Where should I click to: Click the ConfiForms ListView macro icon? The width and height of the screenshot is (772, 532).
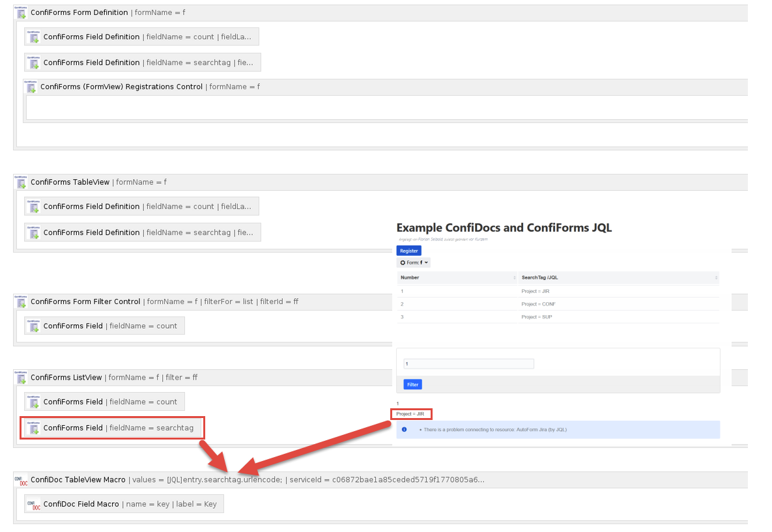[20, 377]
